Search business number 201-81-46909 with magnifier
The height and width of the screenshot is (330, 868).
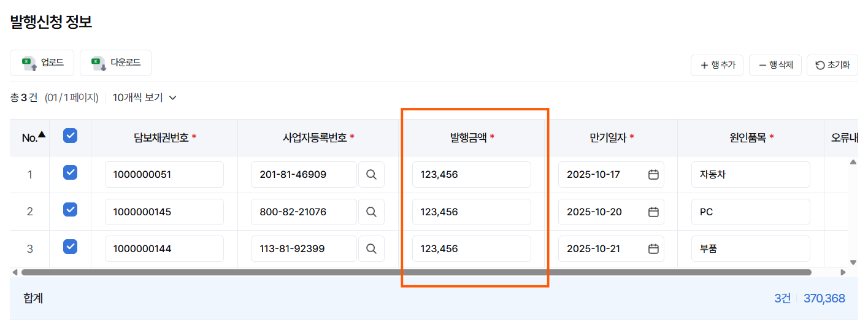pyautogui.click(x=371, y=175)
